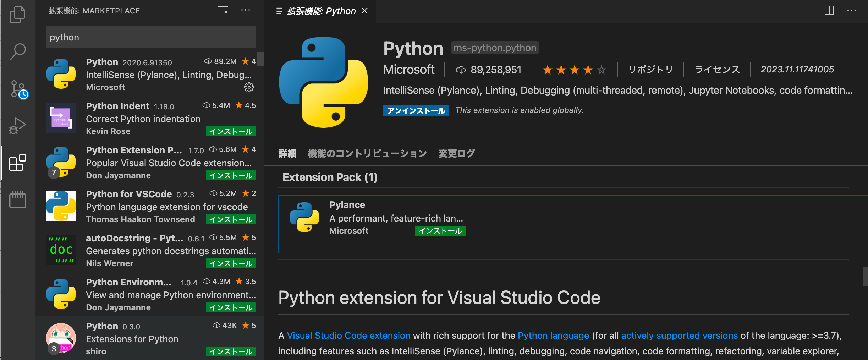Screen dimensions: 868x360
Task: Select the Python for VSCode title
Action: pos(129,194)
